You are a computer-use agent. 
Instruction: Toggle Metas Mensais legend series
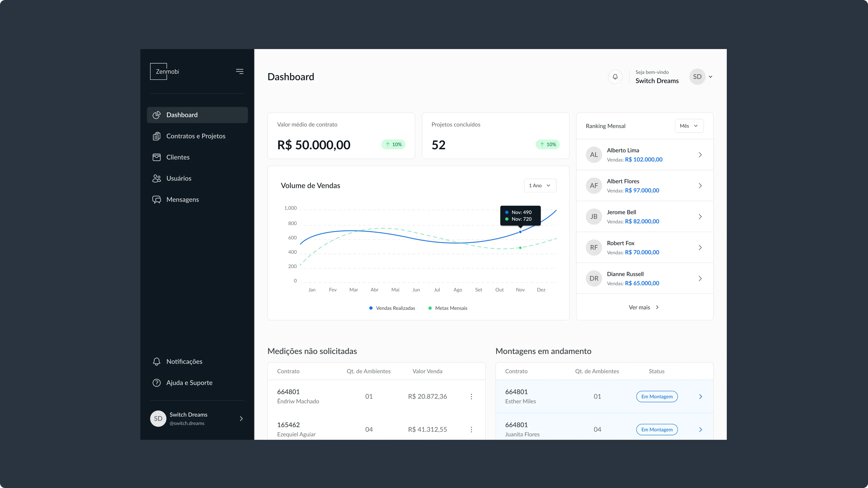[448, 308]
